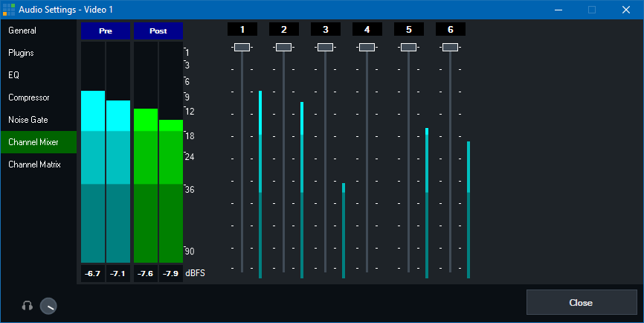Click channel 6 fader handle

pos(450,47)
